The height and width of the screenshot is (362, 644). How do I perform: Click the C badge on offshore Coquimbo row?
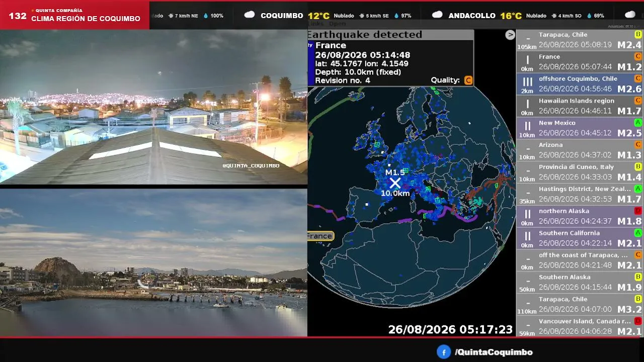click(638, 78)
